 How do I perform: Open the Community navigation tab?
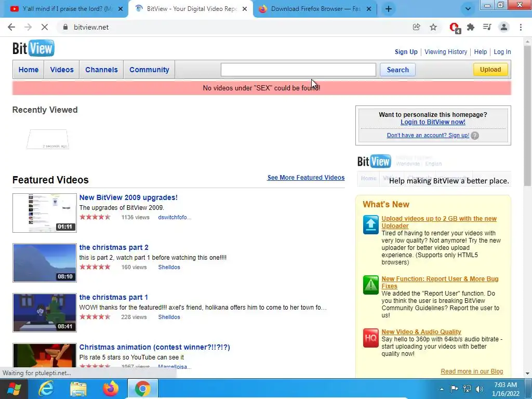pos(149,70)
